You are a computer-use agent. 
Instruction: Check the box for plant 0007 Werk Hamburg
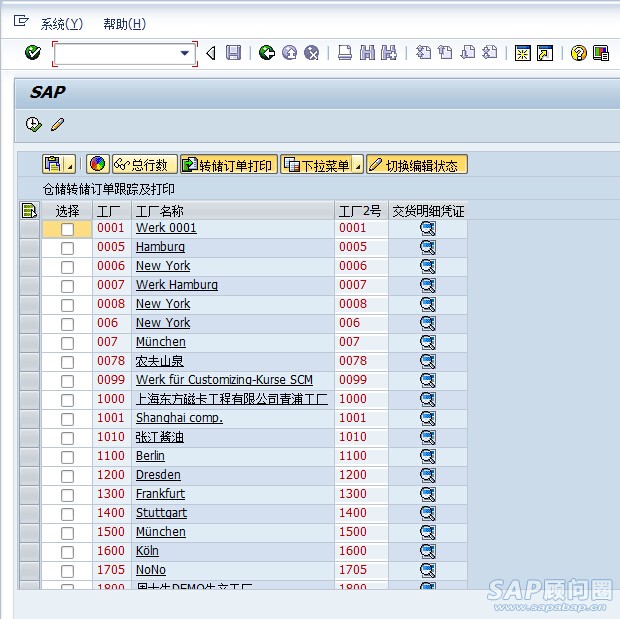tap(67, 286)
